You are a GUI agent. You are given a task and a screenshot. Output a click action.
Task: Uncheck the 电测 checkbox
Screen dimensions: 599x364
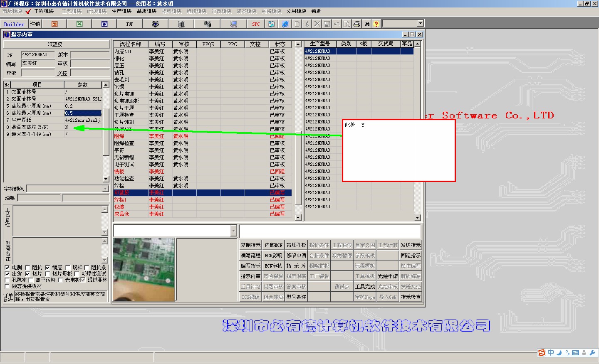coord(7,268)
